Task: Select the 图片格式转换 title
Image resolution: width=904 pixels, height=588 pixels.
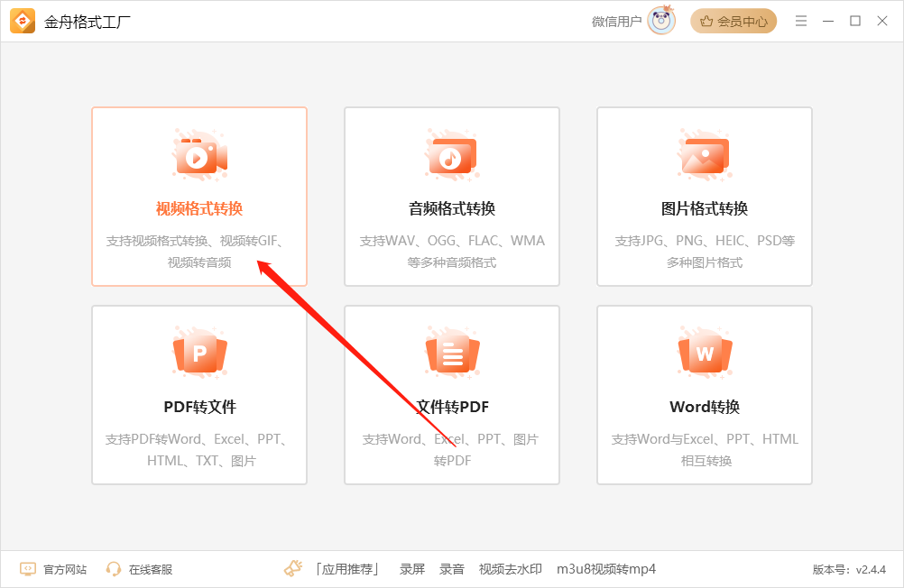Action: tap(705, 208)
